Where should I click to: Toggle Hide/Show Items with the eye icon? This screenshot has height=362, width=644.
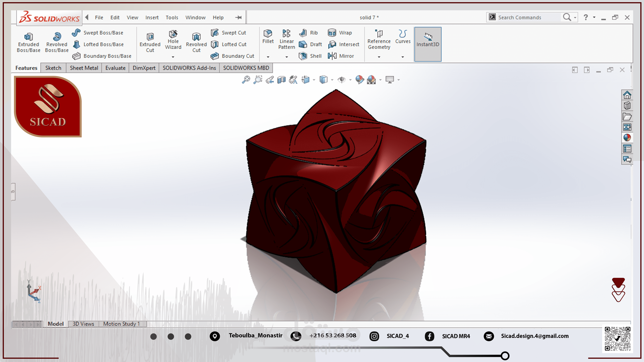[x=342, y=79]
